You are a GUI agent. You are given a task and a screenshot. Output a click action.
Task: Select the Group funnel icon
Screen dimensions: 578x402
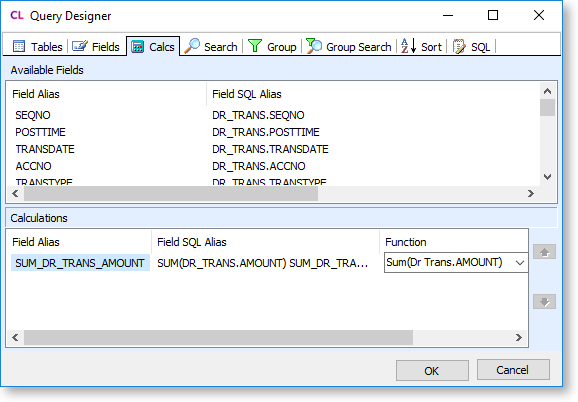point(255,46)
